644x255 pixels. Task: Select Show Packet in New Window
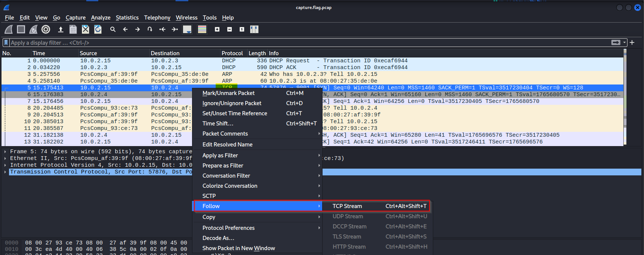click(x=257, y=248)
